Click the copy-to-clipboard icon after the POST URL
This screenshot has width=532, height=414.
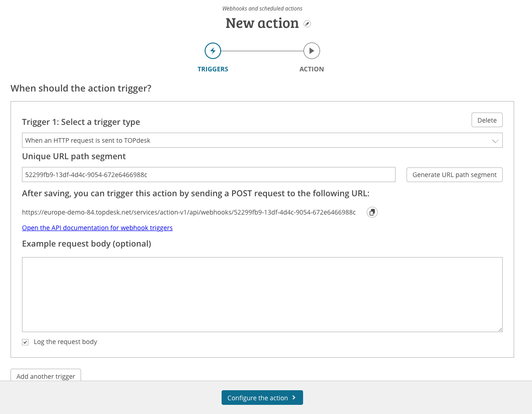(372, 212)
